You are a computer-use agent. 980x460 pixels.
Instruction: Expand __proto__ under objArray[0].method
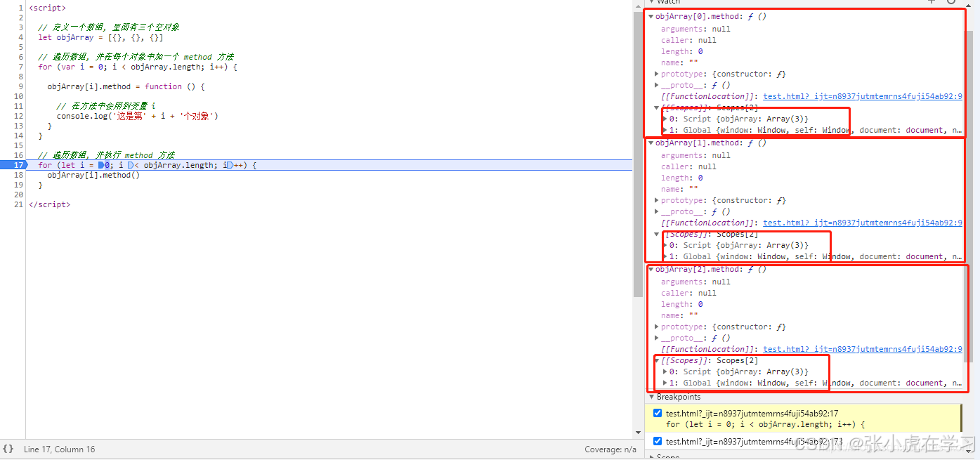pos(657,85)
